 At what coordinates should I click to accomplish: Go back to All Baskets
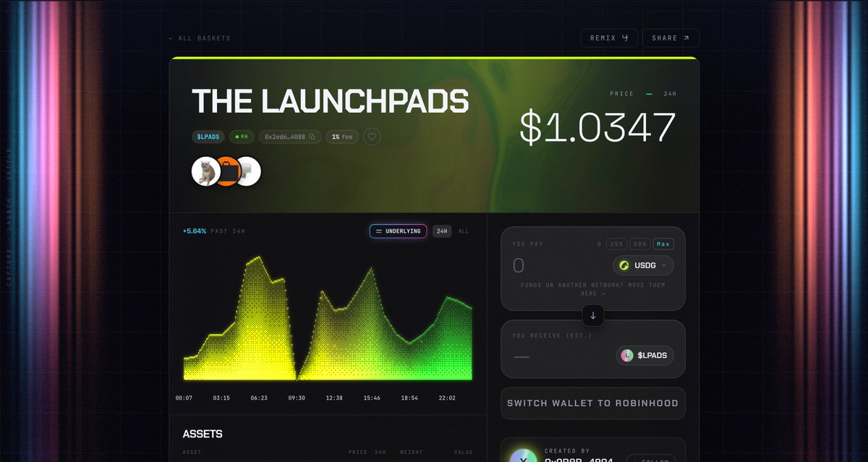tap(200, 38)
